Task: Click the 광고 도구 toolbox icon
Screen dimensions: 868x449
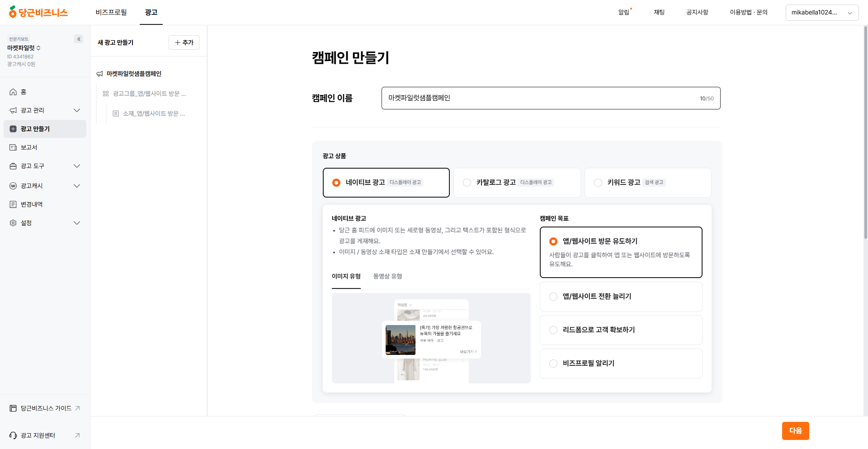Action: 13,166
